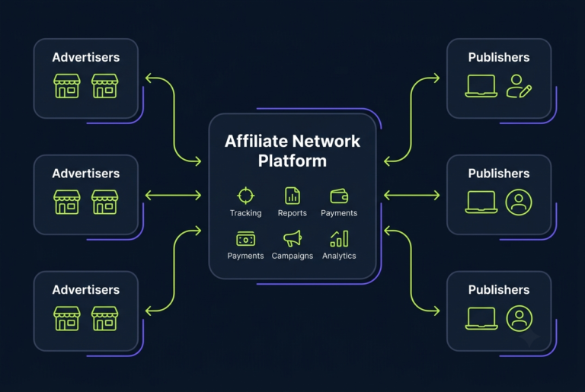Click the left store icon in bottom Advertisers card
585x392 pixels.
(x=67, y=318)
